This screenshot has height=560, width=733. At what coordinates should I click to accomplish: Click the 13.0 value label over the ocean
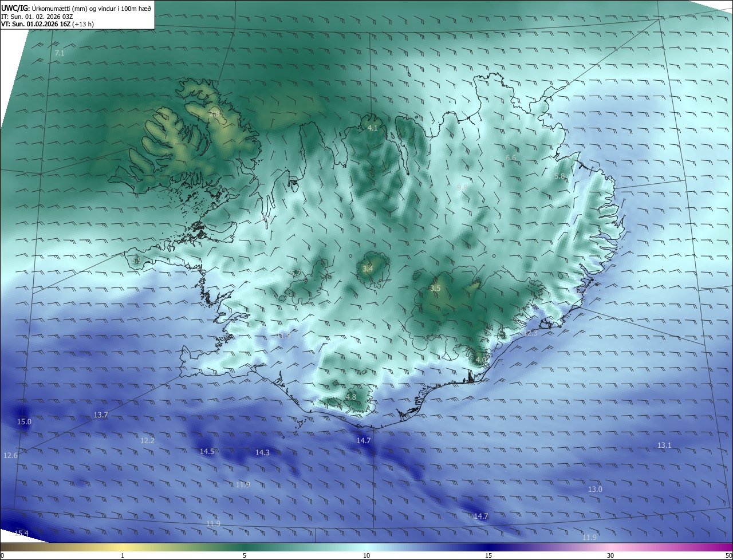coord(596,490)
